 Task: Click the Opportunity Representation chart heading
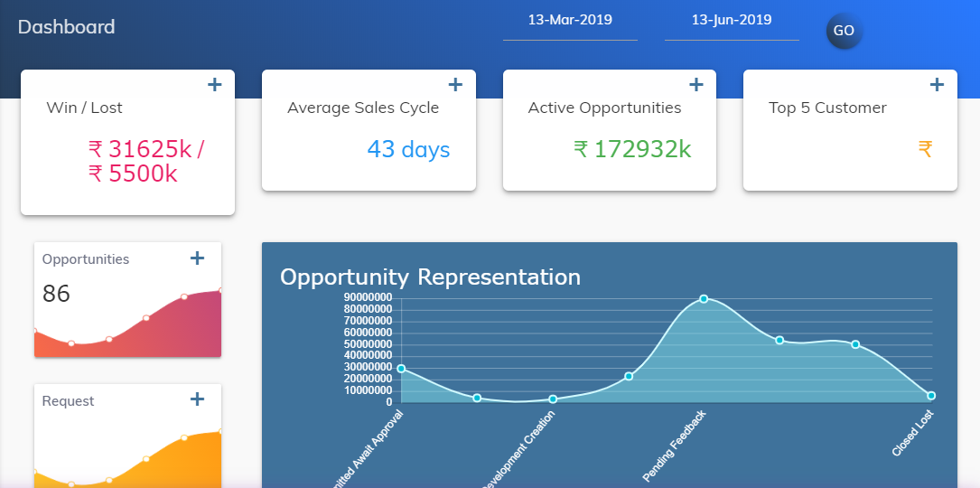pyautogui.click(x=430, y=277)
